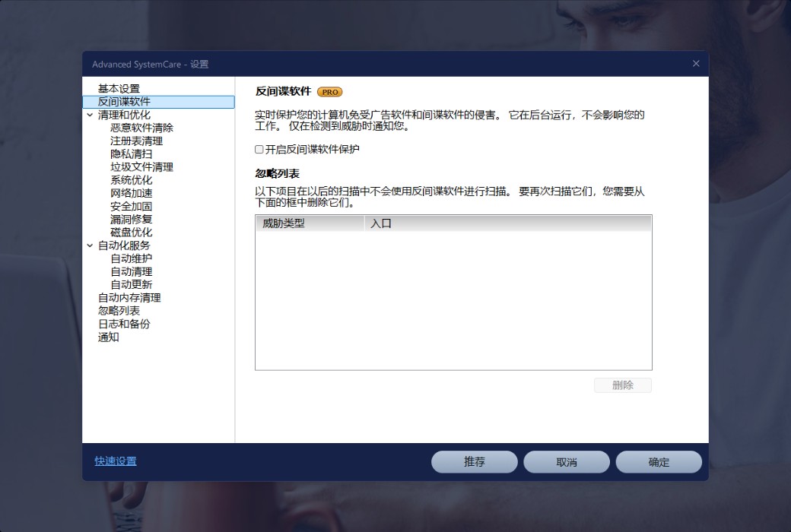
Task: Show 网络加速 settings
Action: 131,193
